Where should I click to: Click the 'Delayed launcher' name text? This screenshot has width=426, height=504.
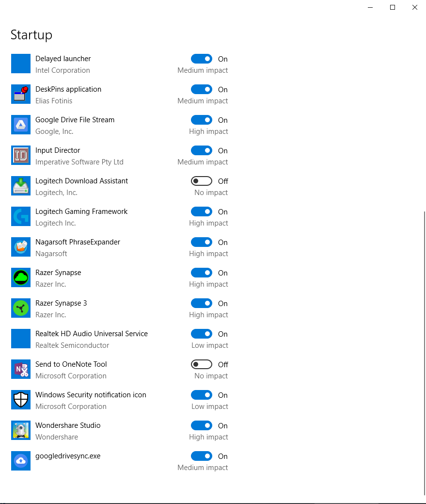click(x=63, y=59)
